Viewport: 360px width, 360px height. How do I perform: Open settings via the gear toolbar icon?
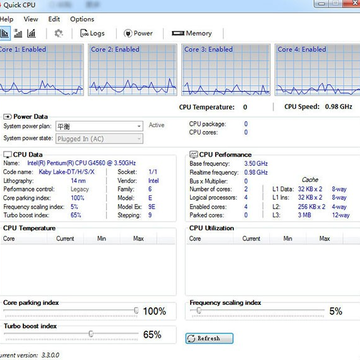click(59, 33)
